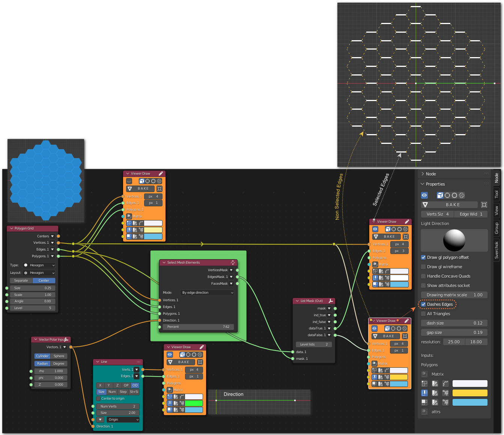Image resolution: width=504 pixels, height=435 pixels.
Task: Toggle the eye icon on the Selected Edges Viewer Draw node
Action: click(x=375, y=229)
